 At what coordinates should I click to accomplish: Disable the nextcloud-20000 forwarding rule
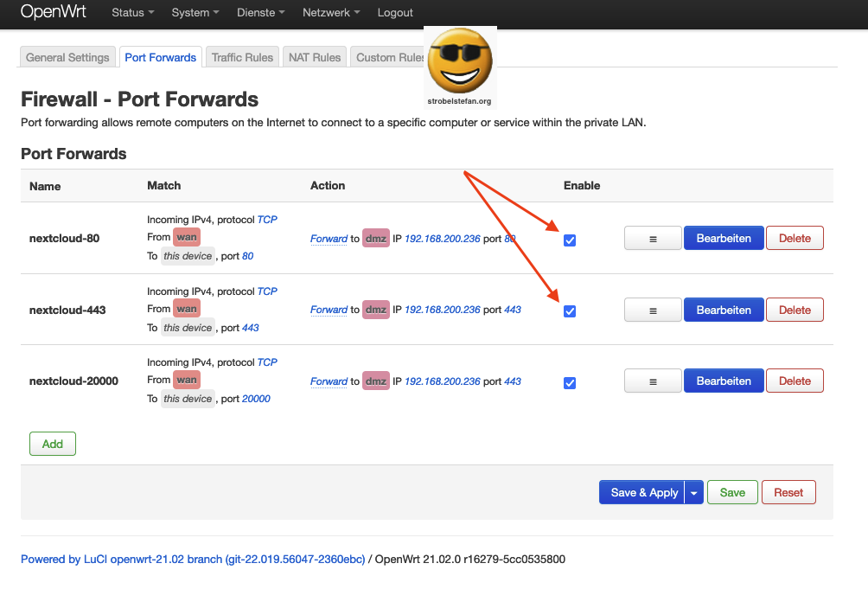click(x=569, y=381)
